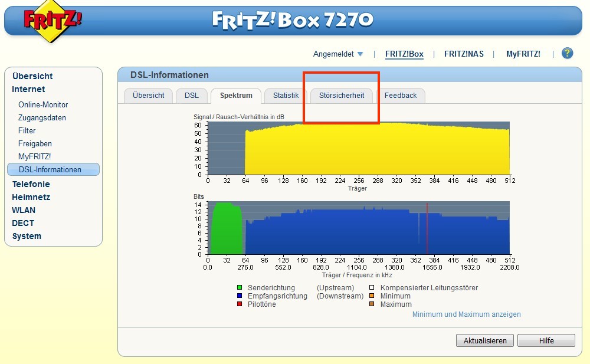Open the WLAN sidebar section
Screen dimensions: 590x364
24,210
